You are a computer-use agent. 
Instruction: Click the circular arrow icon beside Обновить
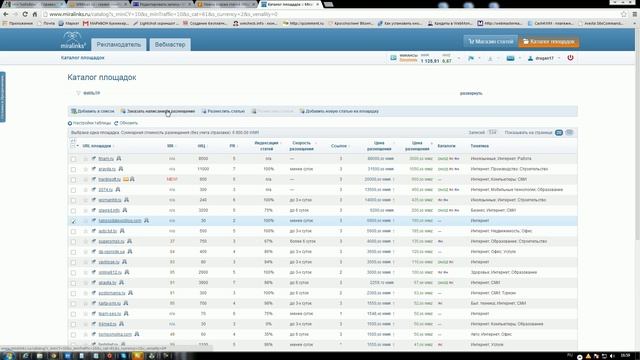pyautogui.click(x=116, y=123)
